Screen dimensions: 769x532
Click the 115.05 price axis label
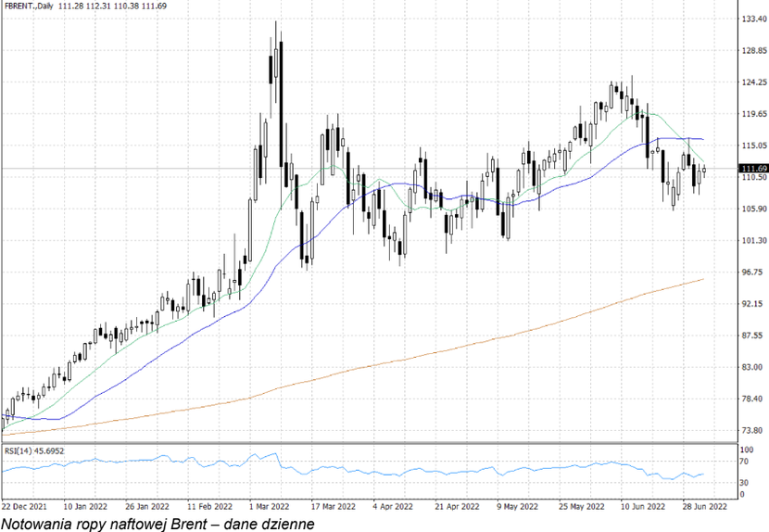pyautogui.click(x=754, y=146)
